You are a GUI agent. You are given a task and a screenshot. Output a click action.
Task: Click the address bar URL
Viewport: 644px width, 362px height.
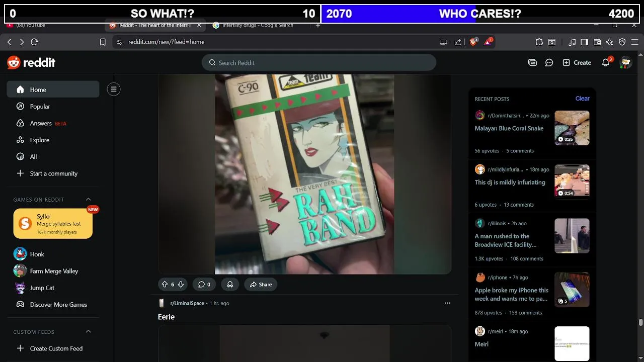tap(166, 42)
